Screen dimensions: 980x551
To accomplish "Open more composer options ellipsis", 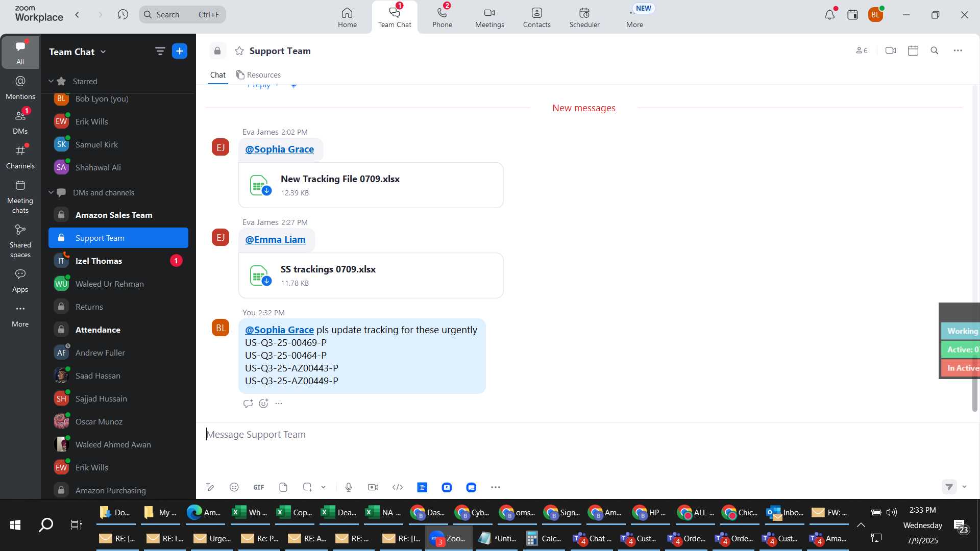I will pyautogui.click(x=496, y=487).
